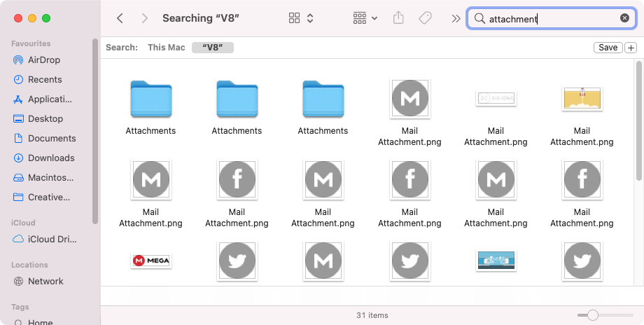Viewport: 644px width, 325px height.
Task: Select the Home tag in sidebar
Action: [40, 321]
